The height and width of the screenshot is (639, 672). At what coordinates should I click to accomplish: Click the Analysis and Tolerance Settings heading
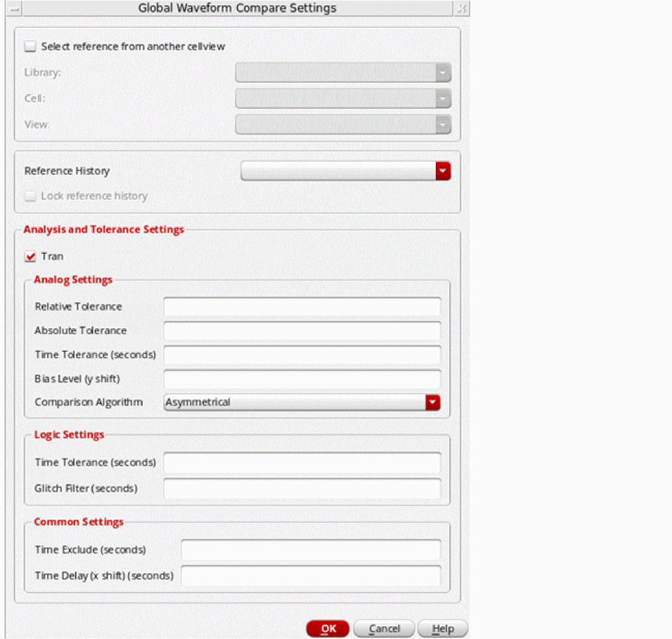pos(103,229)
